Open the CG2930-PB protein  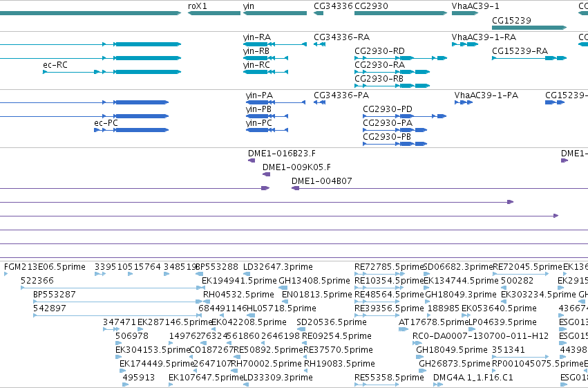395,144
